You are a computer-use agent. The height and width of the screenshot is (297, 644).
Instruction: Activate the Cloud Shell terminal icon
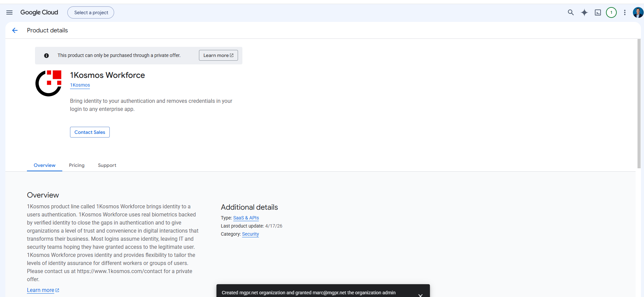[598, 12]
